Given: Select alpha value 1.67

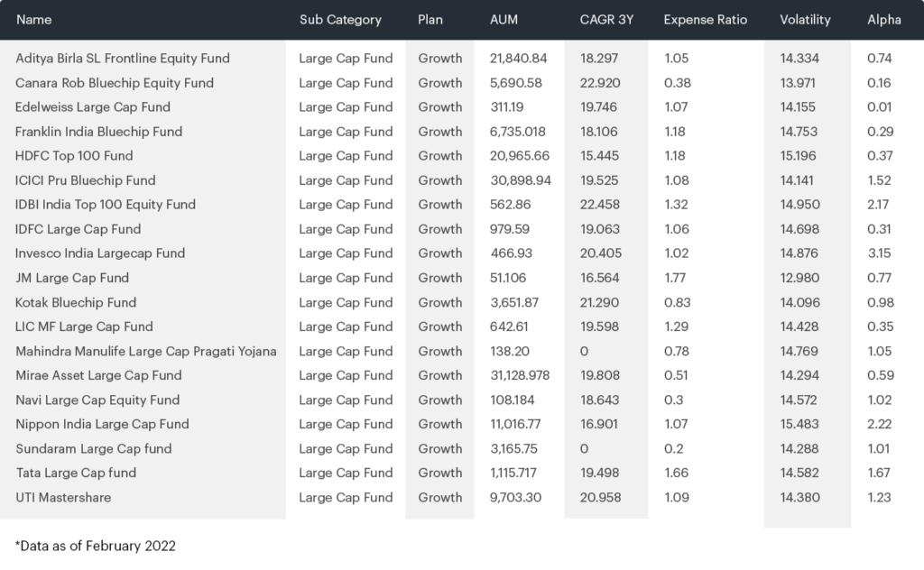Looking at the screenshot, I should click(879, 473).
